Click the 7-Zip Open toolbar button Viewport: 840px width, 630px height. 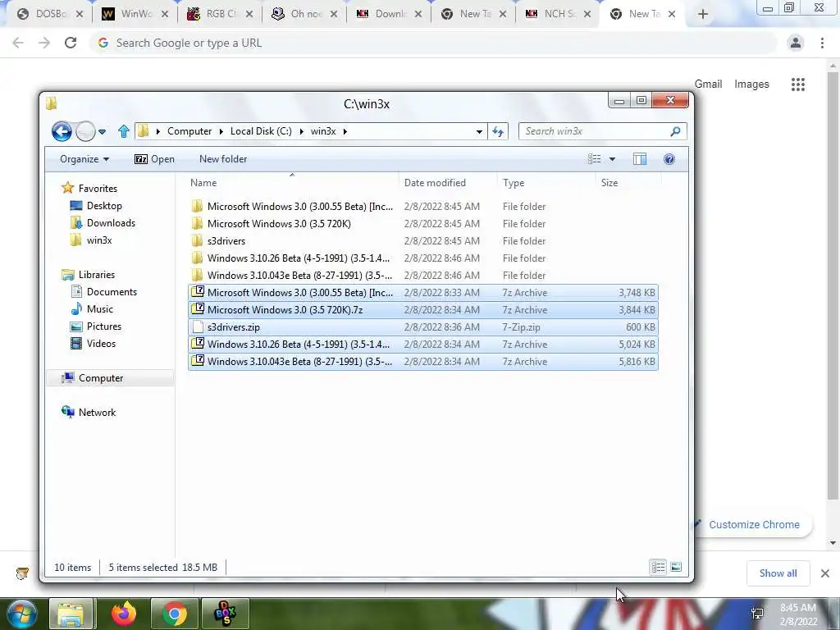click(x=154, y=159)
